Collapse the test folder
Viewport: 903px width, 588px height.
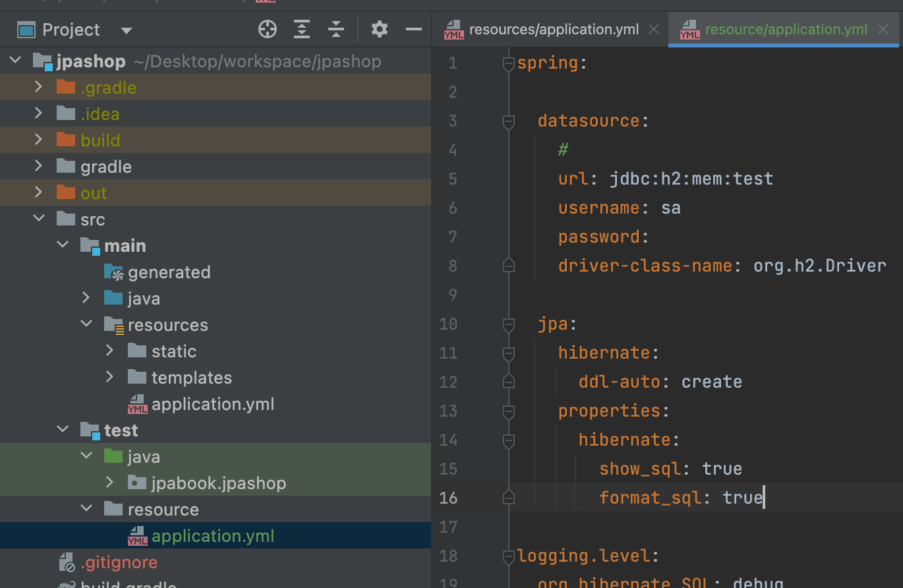[x=62, y=430]
